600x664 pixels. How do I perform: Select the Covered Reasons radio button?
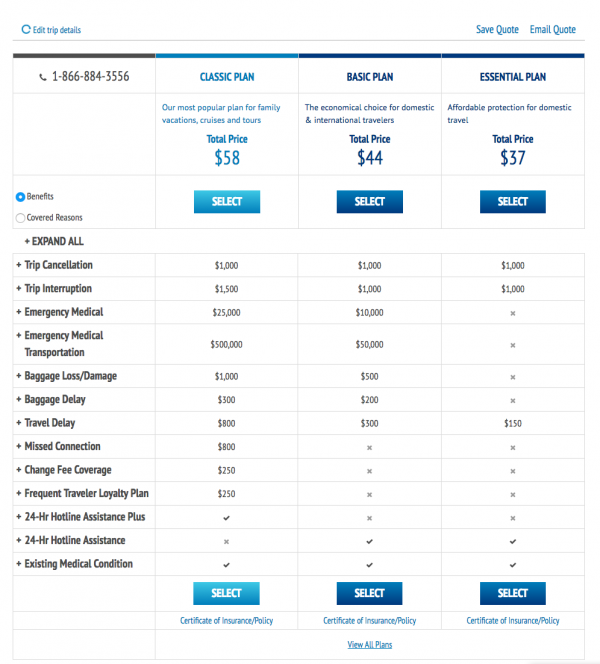tap(20, 218)
